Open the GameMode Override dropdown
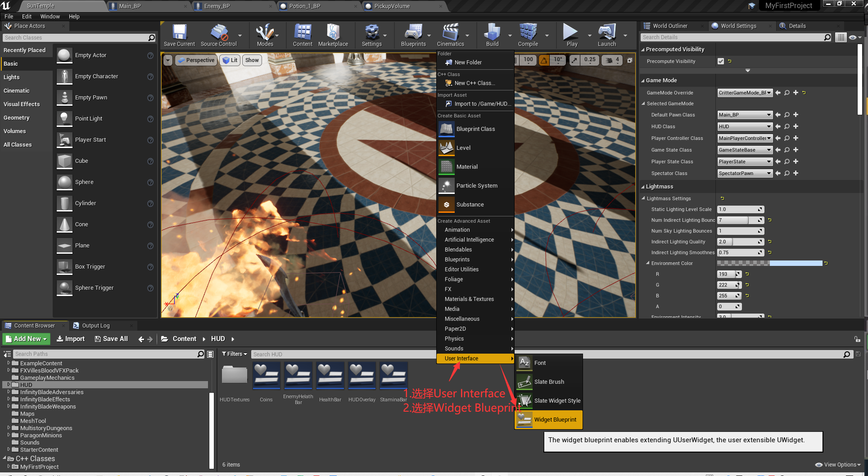This screenshot has height=476, width=868. click(x=745, y=93)
